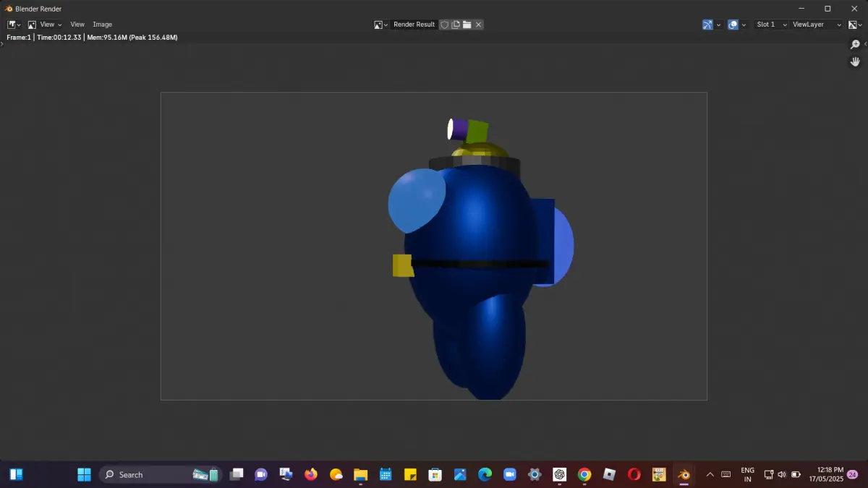
Task: Open the display channels selector
Action: tap(855, 25)
